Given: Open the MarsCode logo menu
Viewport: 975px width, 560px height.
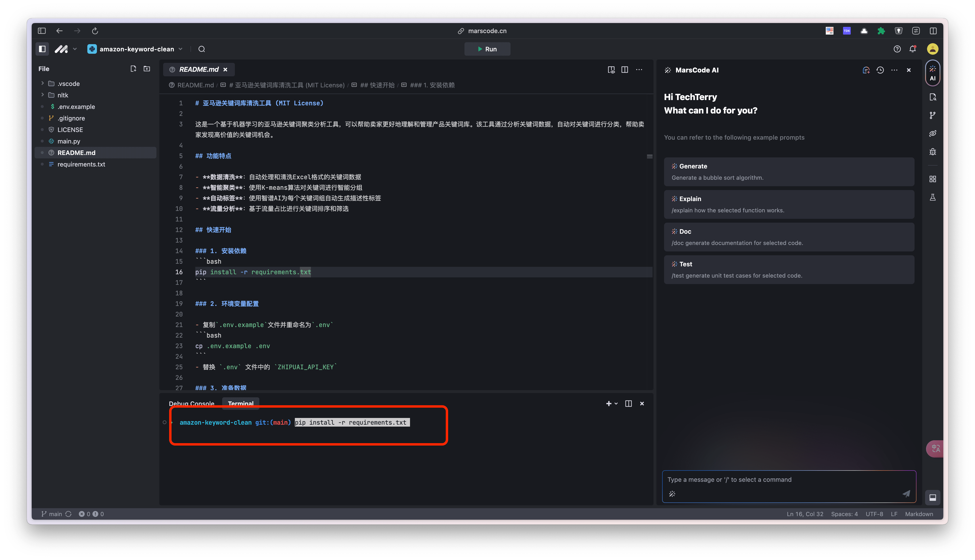Looking at the screenshot, I should 61,49.
